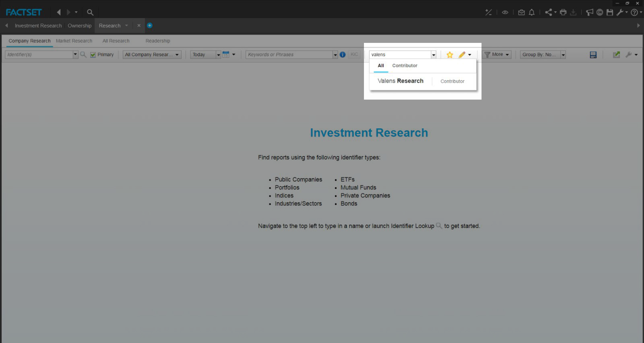Expand the share options arrow

tap(555, 12)
